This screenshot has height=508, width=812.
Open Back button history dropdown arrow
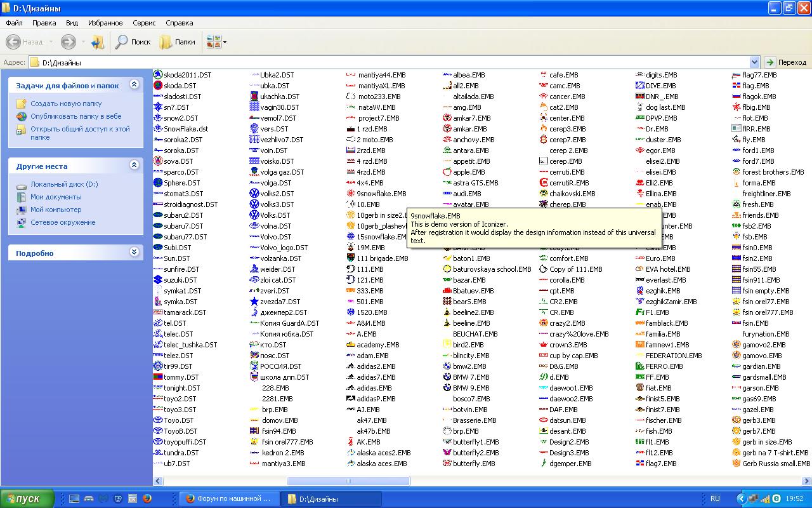[x=51, y=43]
